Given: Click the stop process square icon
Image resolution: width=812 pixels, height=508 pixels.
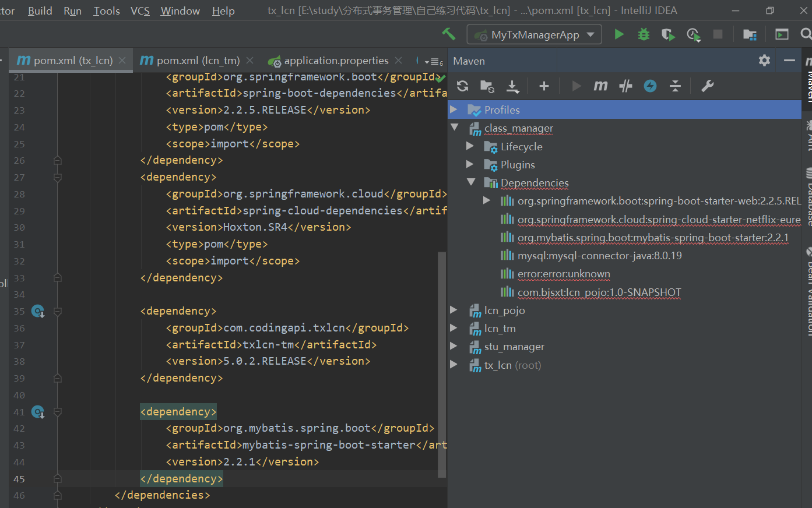Looking at the screenshot, I should [x=718, y=34].
